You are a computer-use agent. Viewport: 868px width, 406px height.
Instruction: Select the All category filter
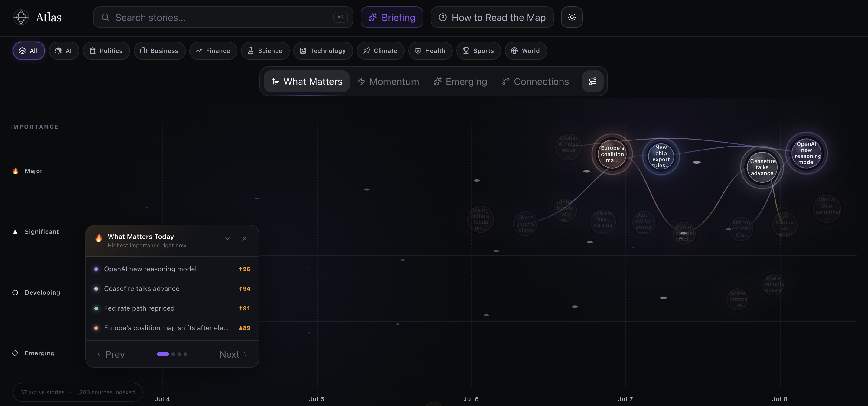(29, 51)
